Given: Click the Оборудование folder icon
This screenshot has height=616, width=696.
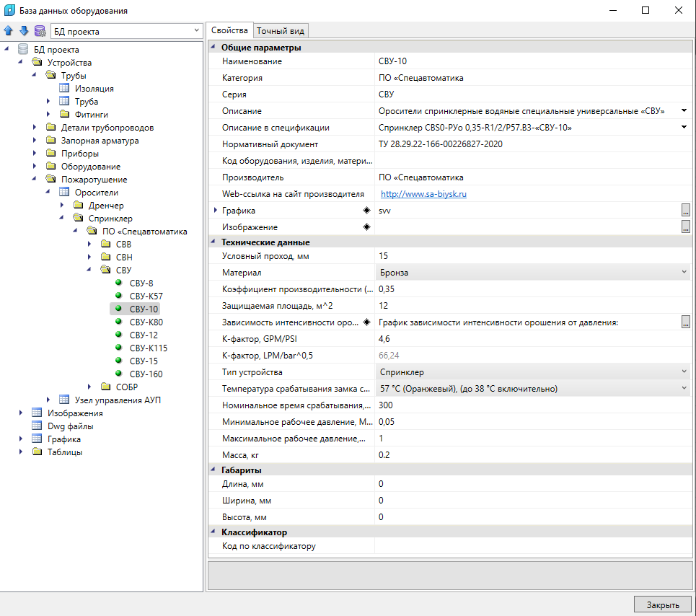Looking at the screenshot, I should 51,166.
